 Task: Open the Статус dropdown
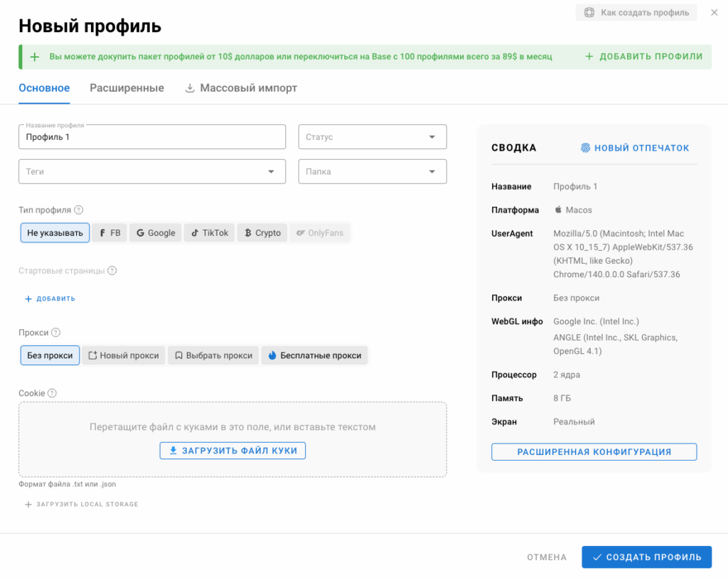click(373, 137)
